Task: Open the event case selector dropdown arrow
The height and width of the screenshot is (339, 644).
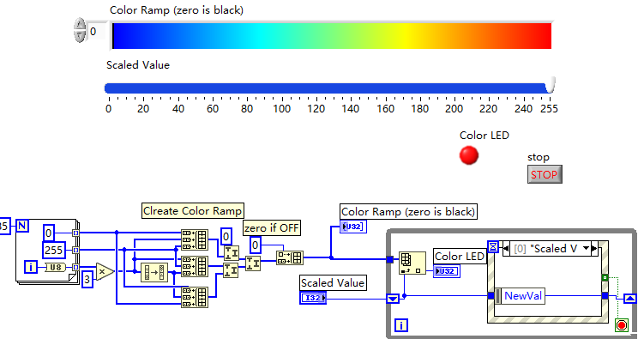Action: tap(586, 248)
